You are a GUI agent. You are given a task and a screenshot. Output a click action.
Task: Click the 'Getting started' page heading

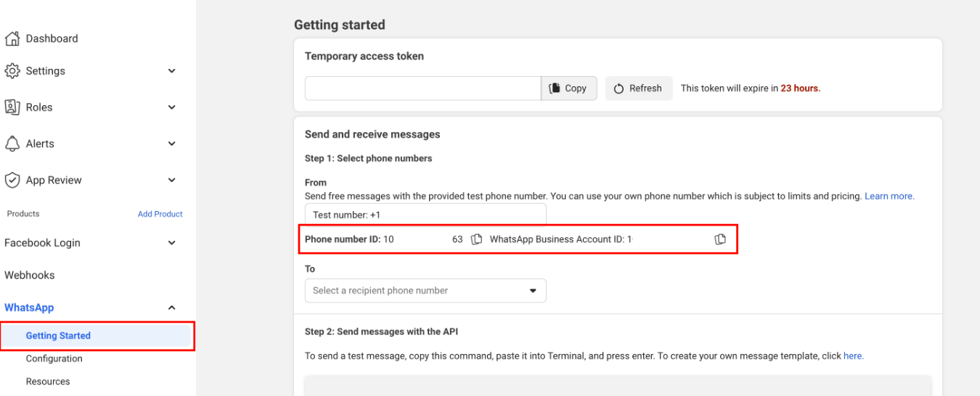tap(340, 25)
